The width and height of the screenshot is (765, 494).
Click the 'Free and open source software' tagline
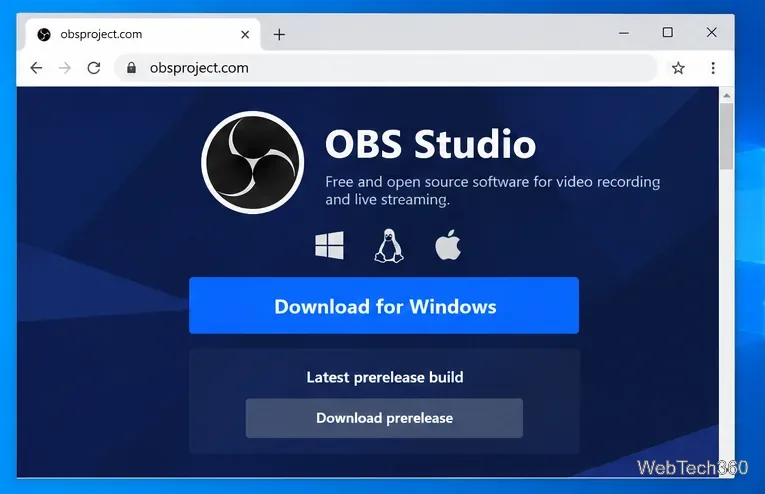tap(493, 191)
